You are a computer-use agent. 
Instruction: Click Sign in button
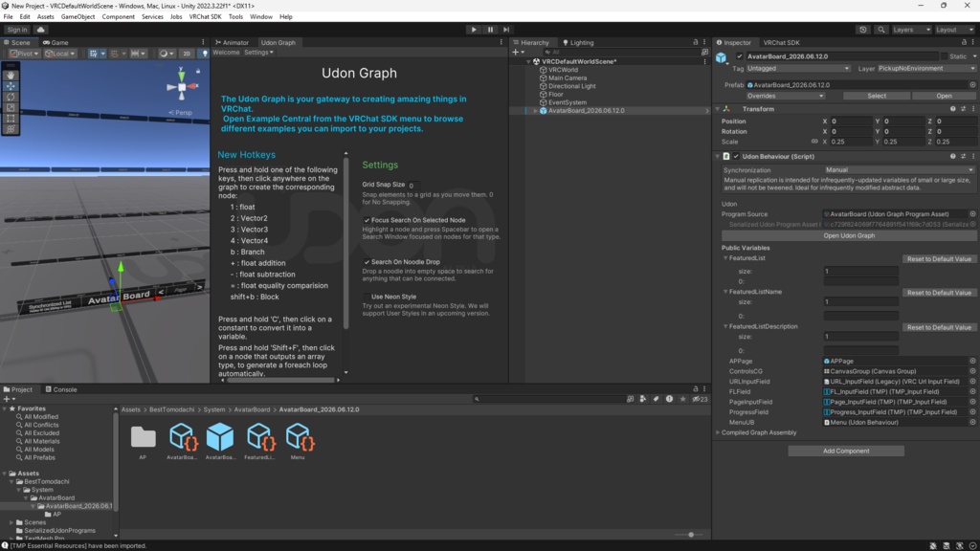(17, 30)
